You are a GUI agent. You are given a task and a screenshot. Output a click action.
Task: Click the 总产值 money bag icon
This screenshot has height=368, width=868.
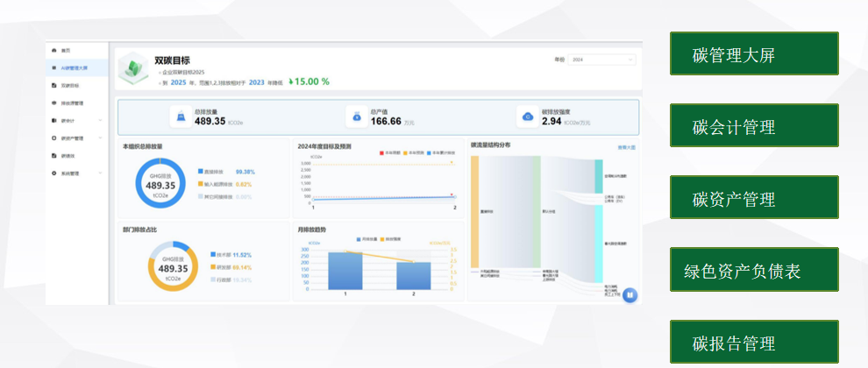(x=357, y=117)
